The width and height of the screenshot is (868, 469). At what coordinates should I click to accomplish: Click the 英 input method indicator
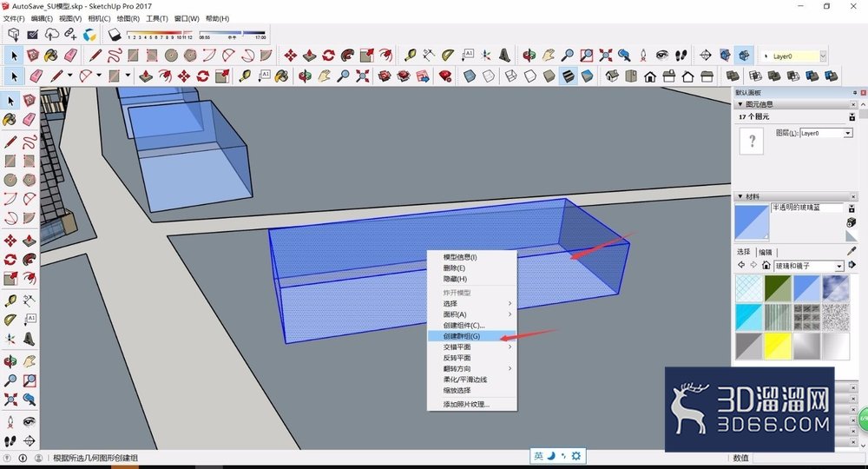[x=539, y=456]
